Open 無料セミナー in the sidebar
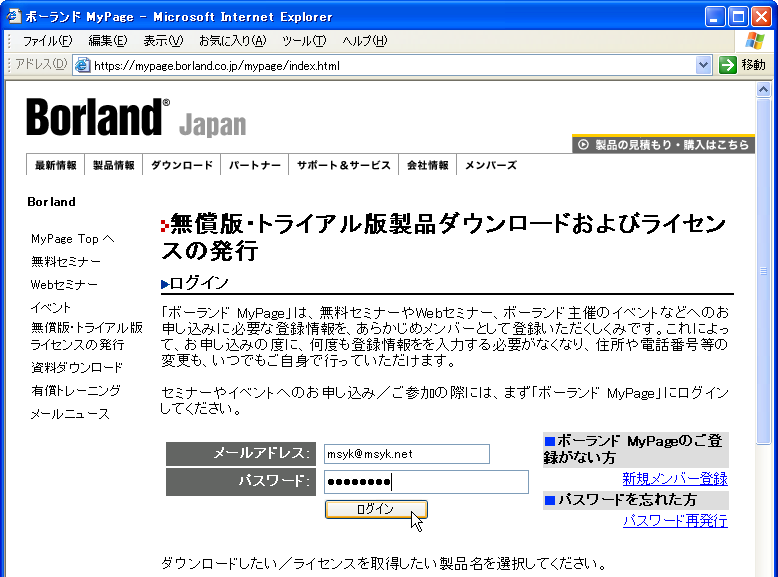Image resolution: width=778 pixels, height=577 pixels. 66,262
